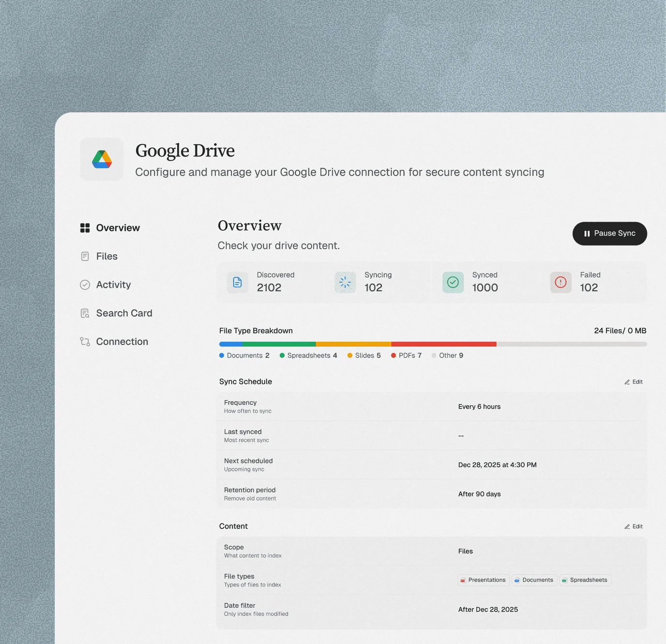This screenshot has width=666, height=644.
Task: Click the PDFs 7 legend entry
Action: (407, 356)
